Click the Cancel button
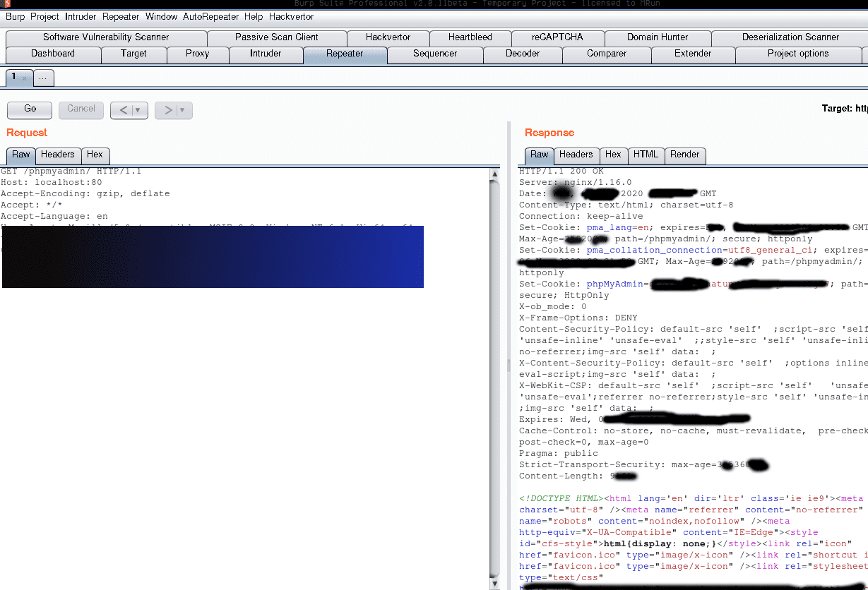 (x=81, y=109)
